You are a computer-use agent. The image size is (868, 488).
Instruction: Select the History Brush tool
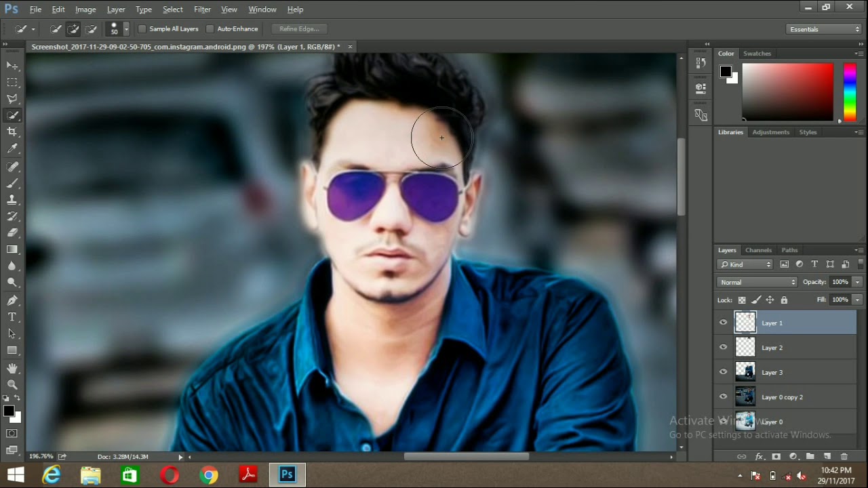12,216
